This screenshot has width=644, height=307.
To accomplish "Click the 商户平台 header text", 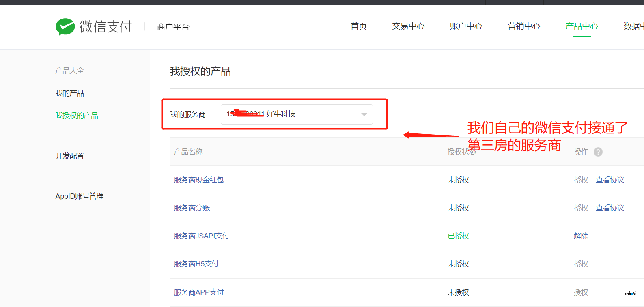I will [x=173, y=27].
